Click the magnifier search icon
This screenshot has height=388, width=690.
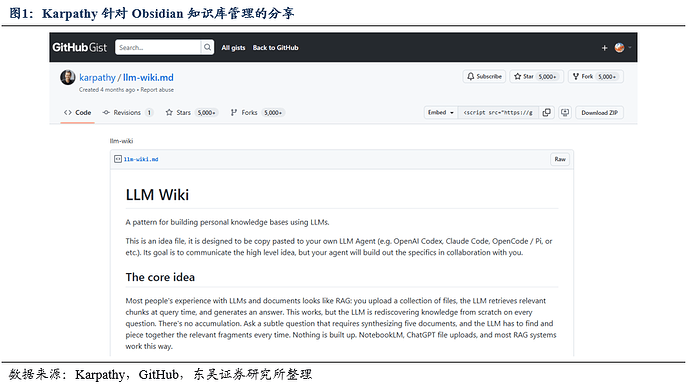(207, 48)
